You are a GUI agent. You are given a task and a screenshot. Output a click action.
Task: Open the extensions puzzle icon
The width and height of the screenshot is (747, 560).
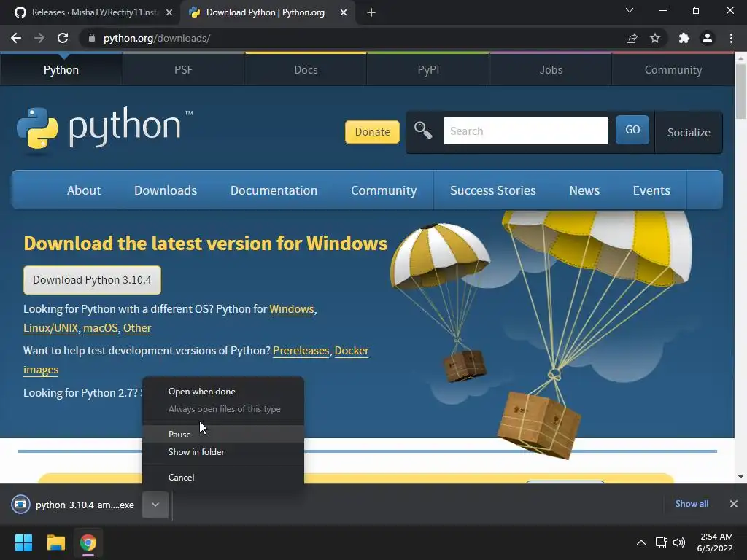[684, 38]
